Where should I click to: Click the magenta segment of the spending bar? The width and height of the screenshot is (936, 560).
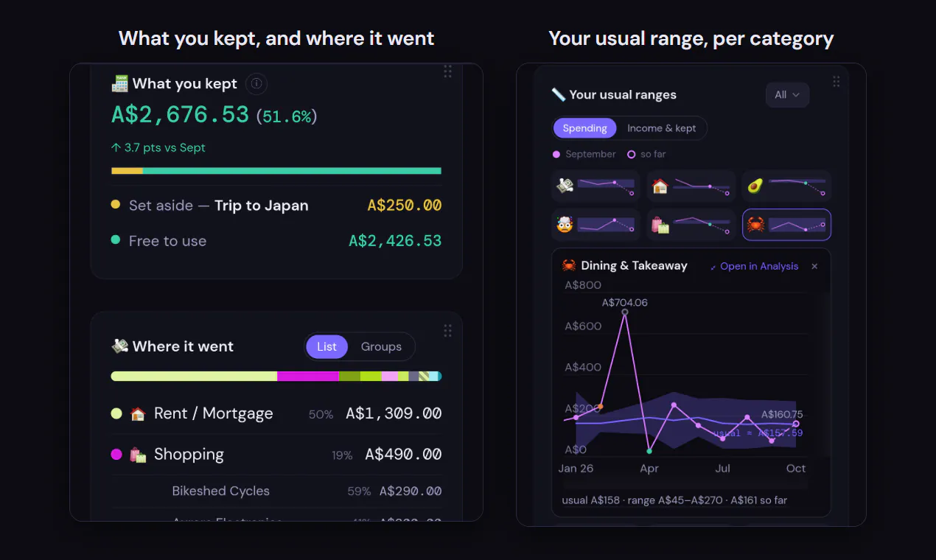307,377
